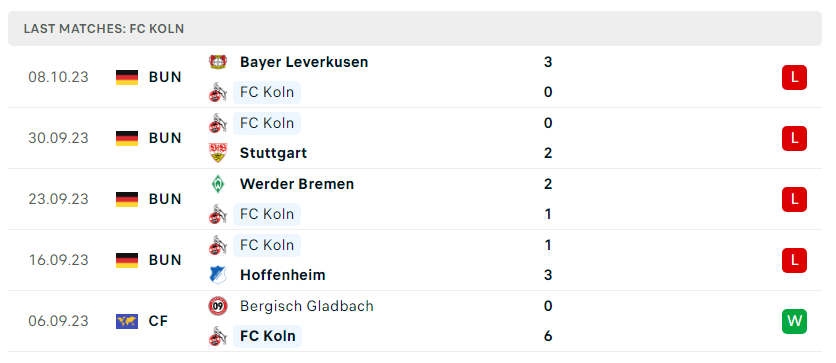The height and width of the screenshot is (363, 836).
Task: Click the BUN league label on 30.09.23
Action: [x=165, y=138]
